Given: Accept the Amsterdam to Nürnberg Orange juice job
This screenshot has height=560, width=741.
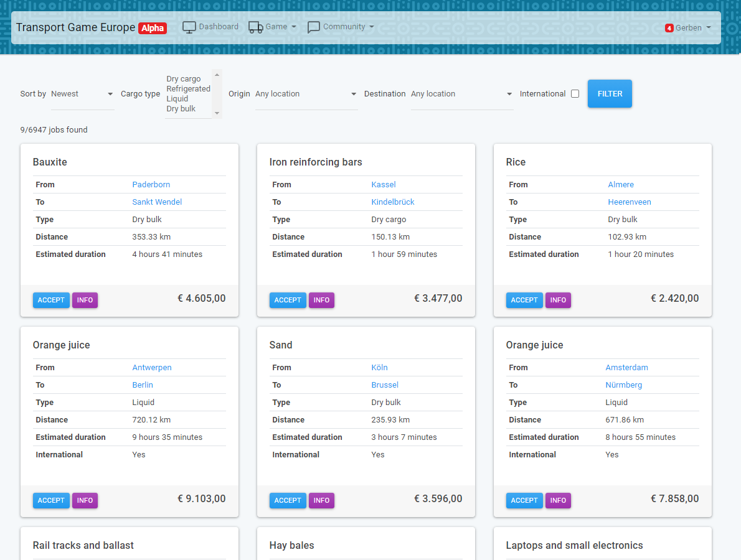Looking at the screenshot, I should [524, 500].
